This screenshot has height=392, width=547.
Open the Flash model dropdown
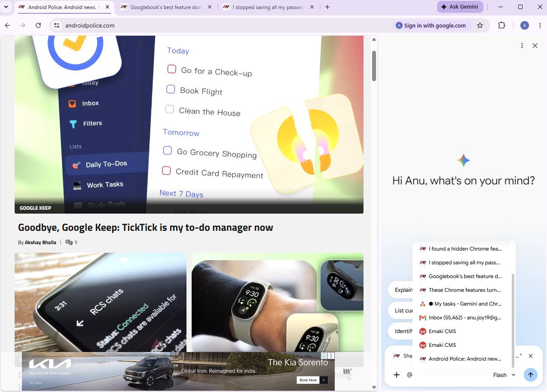click(504, 375)
